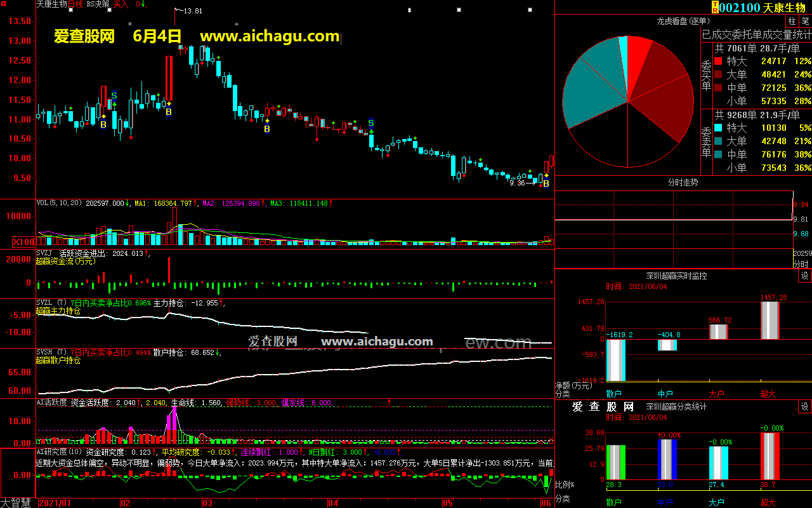812x508 pixels.
Task: Click the B buy marker in March
Action: tap(267, 130)
